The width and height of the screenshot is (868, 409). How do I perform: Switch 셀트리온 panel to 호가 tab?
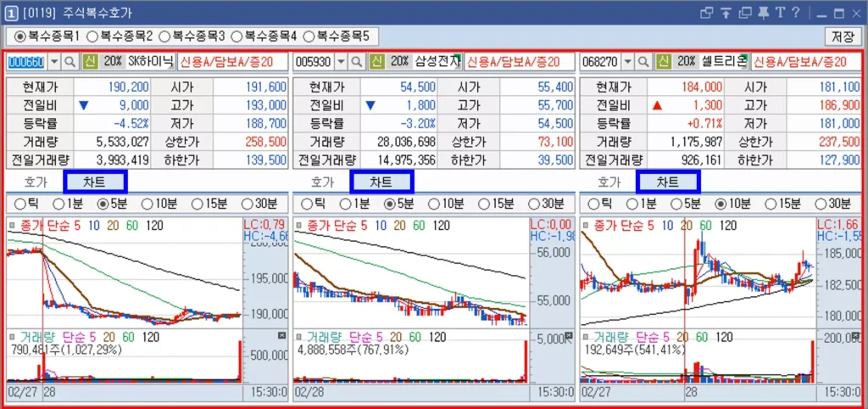[x=609, y=182]
